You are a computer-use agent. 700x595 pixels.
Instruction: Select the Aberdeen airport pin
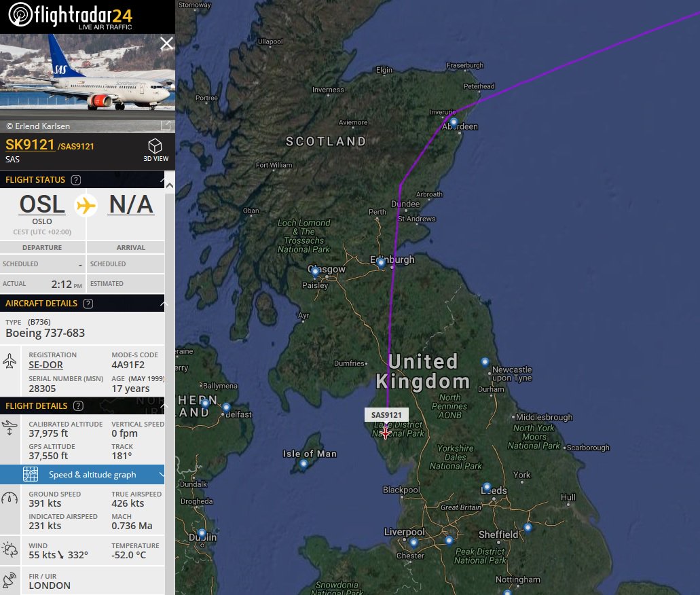[454, 122]
